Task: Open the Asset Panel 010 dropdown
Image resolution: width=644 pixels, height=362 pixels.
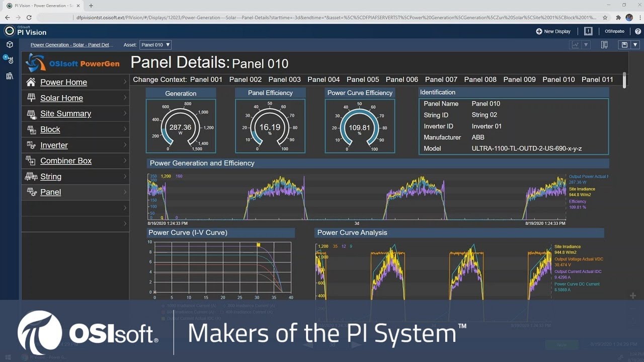Action: (155, 45)
